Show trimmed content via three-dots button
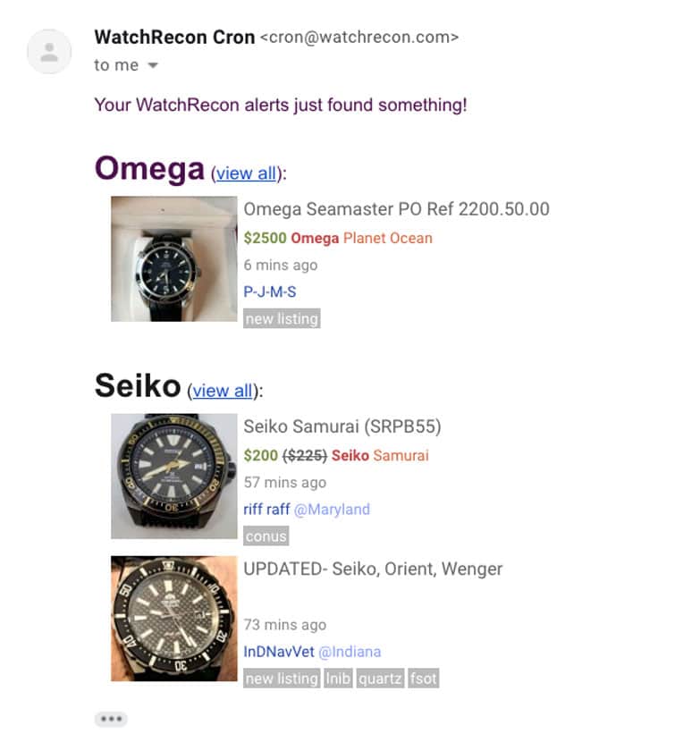Image resolution: width=700 pixels, height=734 pixels. click(111, 719)
